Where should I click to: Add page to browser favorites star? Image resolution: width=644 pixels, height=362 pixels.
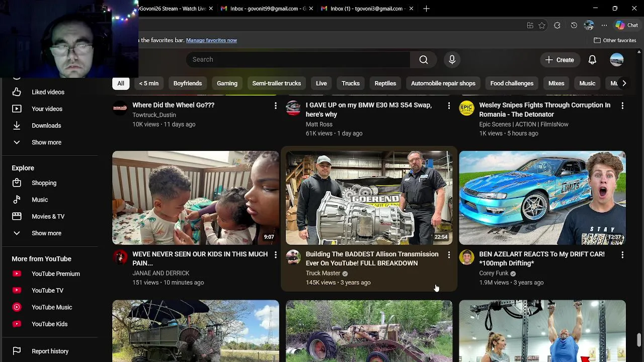542,25
